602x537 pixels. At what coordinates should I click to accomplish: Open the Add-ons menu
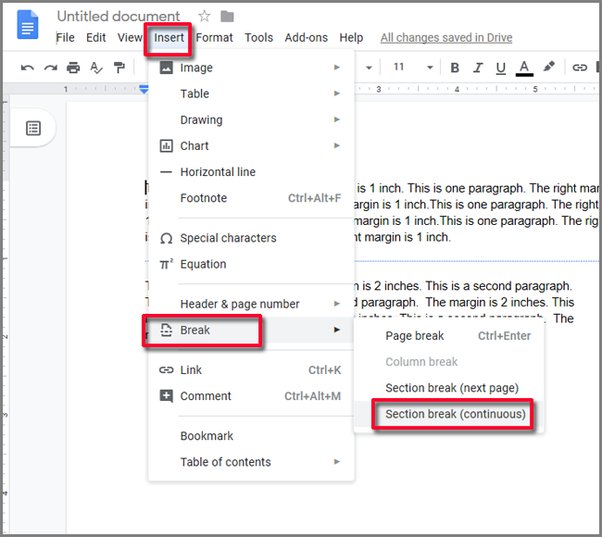click(x=306, y=38)
